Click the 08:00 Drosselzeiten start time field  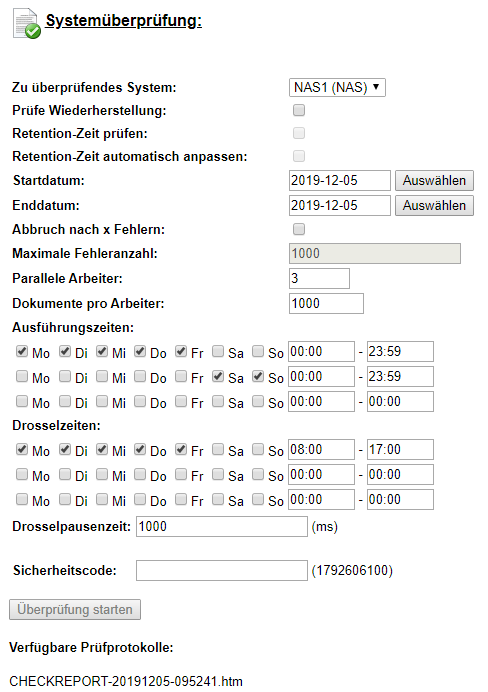pyautogui.click(x=322, y=450)
